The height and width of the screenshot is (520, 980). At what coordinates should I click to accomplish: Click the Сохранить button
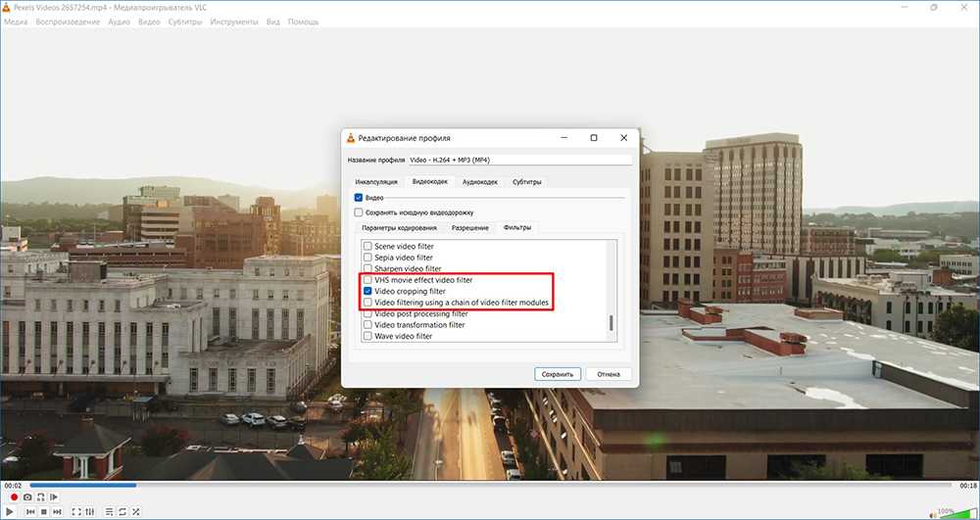coord(559,373)
